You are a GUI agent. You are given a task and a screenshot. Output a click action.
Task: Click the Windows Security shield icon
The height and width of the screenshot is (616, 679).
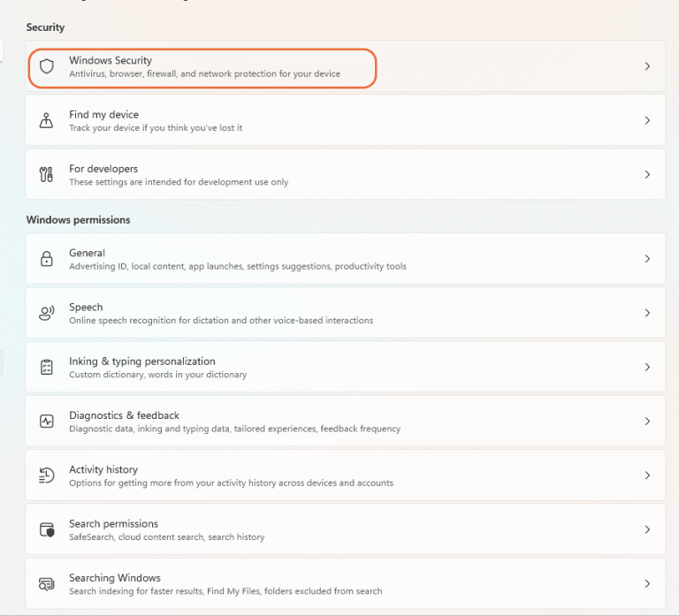(x=47, y=66)
